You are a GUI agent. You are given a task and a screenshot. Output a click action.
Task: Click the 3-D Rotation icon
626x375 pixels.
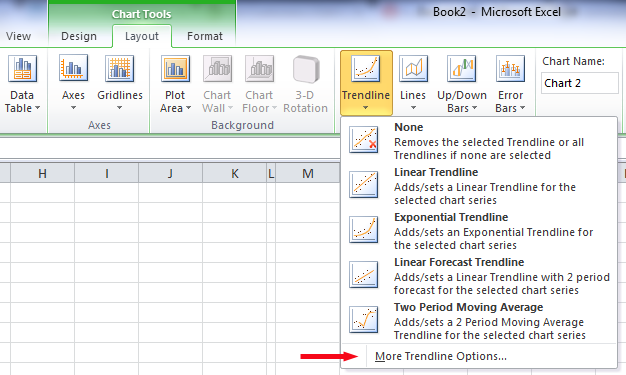[x=306, y=69]
